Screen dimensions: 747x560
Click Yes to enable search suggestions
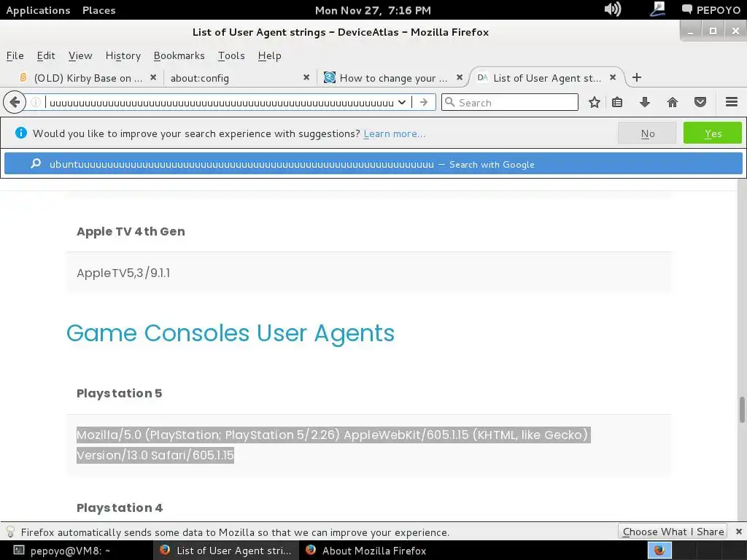click(712, 133)
